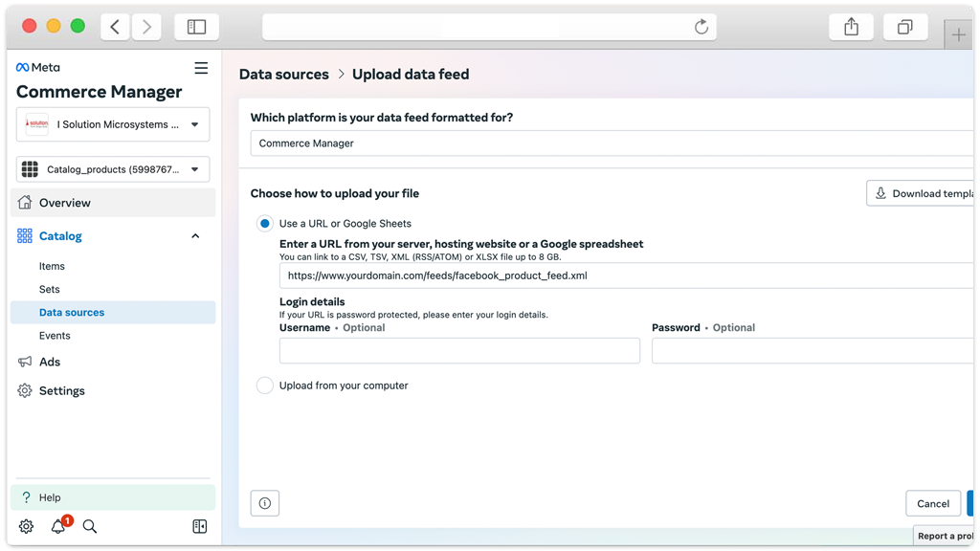Click the hamburger menu icon beside Meta
This screenshot has width=980, height=551.
201,68
